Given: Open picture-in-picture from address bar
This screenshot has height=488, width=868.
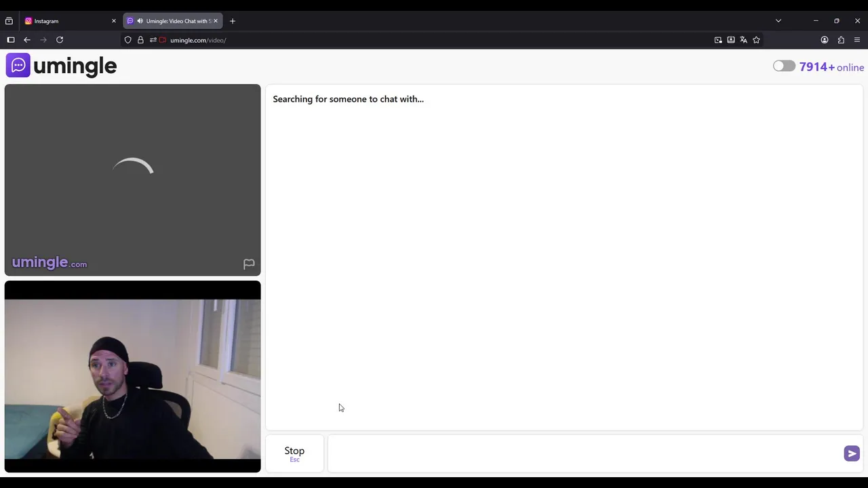Looking at the screenshot, I should (718, 40).
